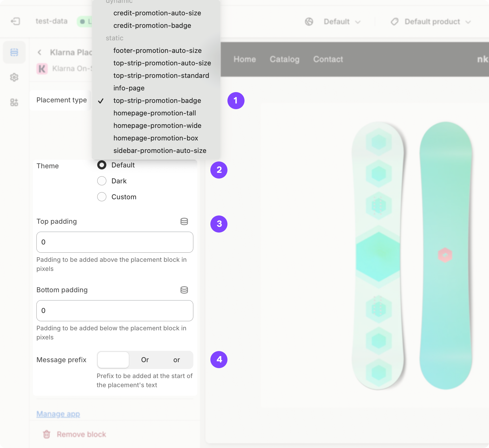Open the Manage app link
The image size is (489, 448).
58,414
